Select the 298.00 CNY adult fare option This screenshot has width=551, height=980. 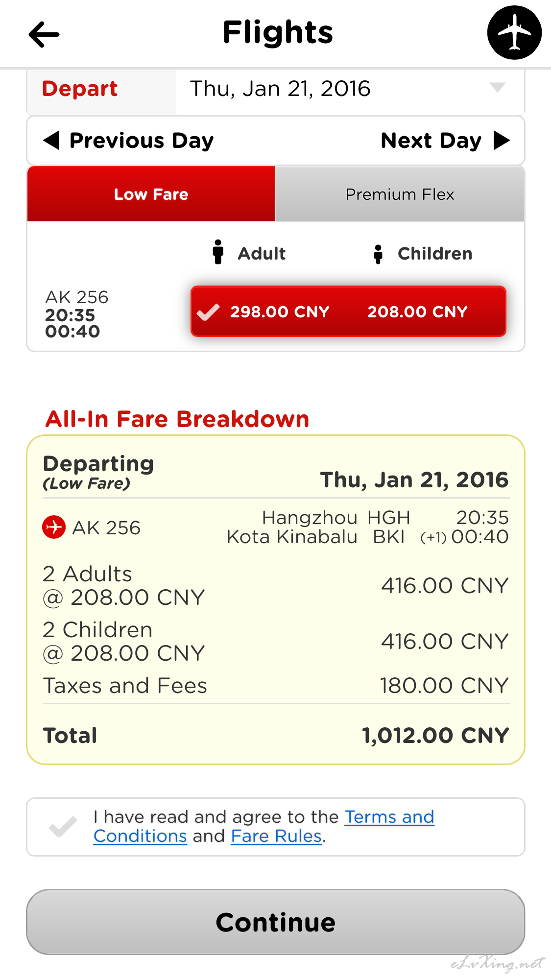pyautogui.click(x=280, y=312)
